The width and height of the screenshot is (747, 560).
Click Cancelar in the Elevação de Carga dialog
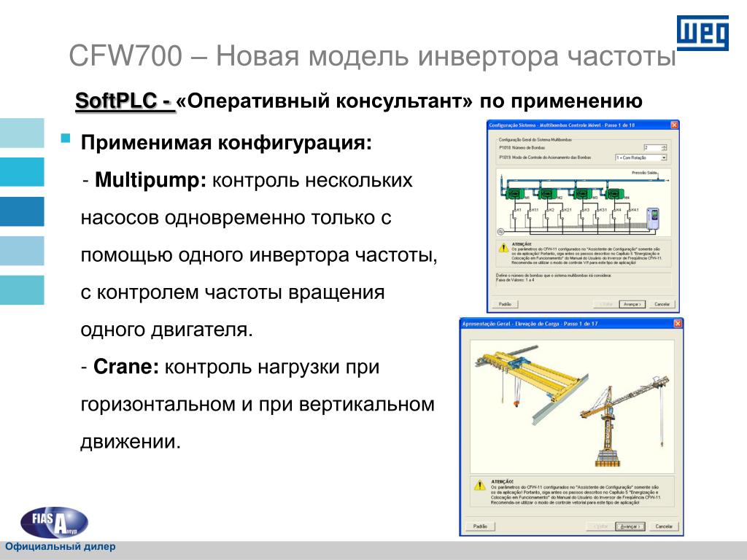pyautogui.click(x=664, y=526)
